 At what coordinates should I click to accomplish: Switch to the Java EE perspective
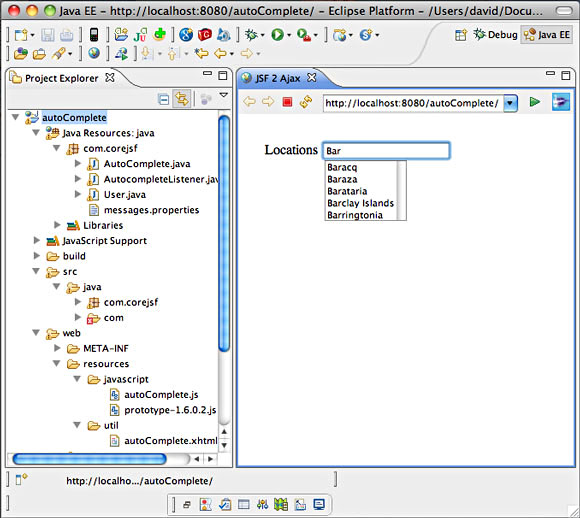[547, 35]
